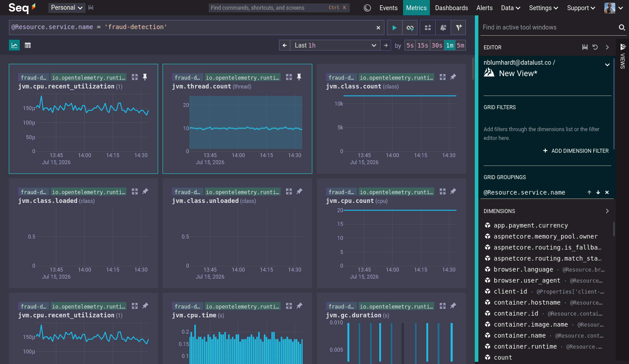Toggle the dark mode moon icon

(x=368, y=8)
